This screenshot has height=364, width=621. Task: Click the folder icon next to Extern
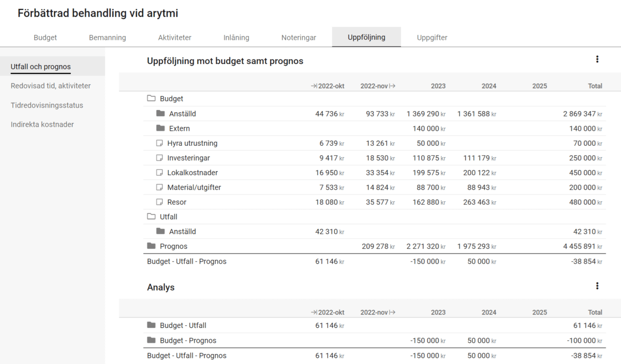point(159,128)
